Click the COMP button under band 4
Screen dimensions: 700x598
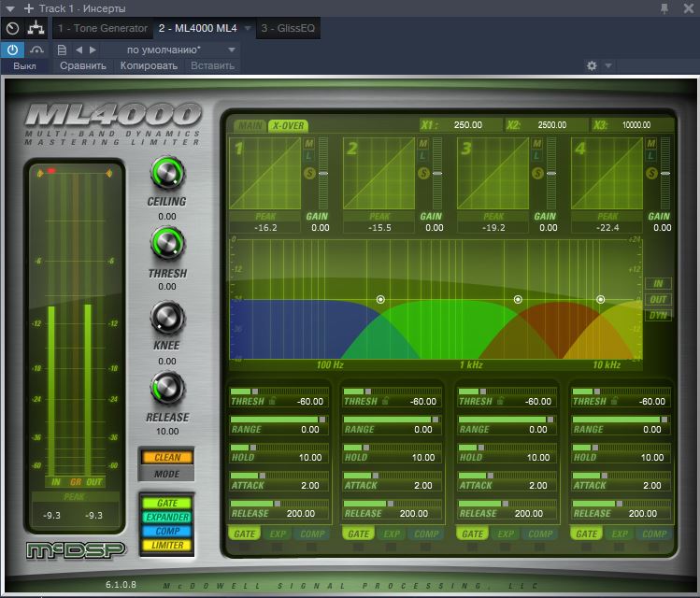[x=654, y=534]
